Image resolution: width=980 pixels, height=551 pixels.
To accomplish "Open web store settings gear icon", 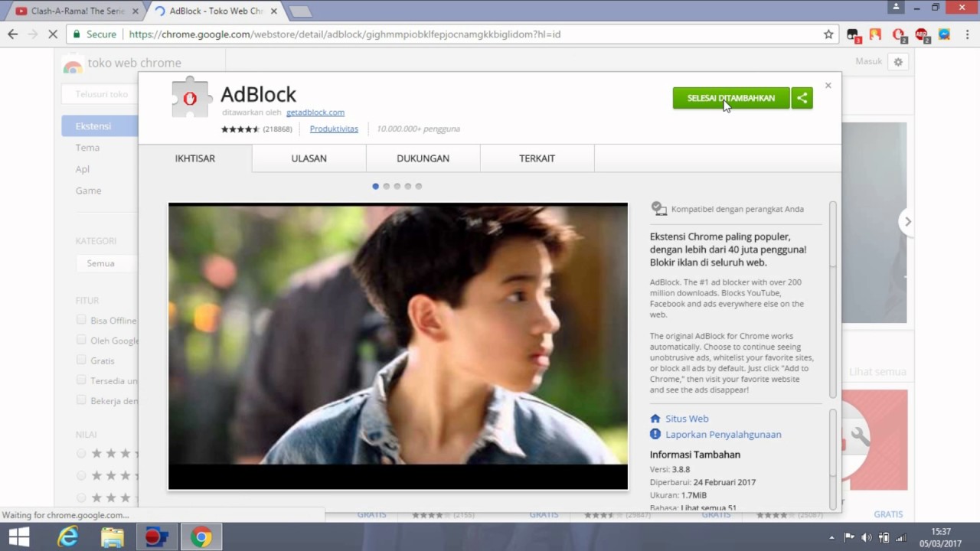I will 898,62.
